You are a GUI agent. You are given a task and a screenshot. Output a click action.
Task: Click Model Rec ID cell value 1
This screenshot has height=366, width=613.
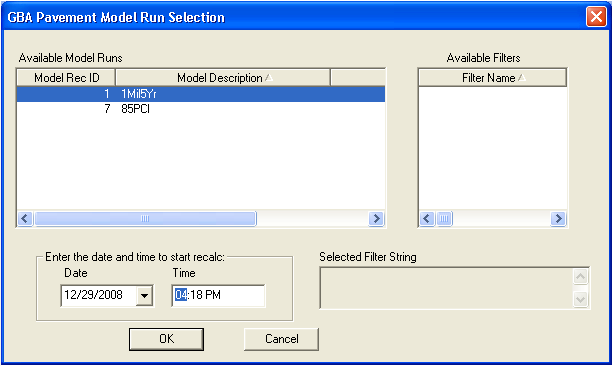pos(107,94)
